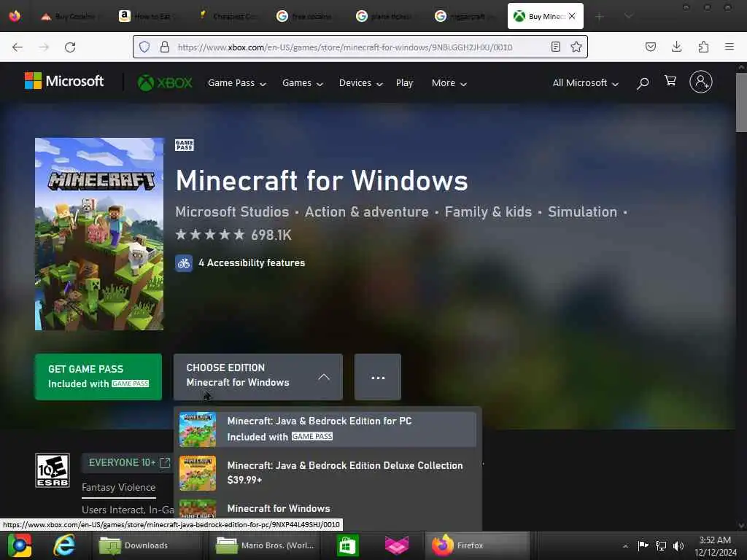Select Java & Bedrock Edition for PC option
This screenshot has height=560, width=747.
pos(328,429)
